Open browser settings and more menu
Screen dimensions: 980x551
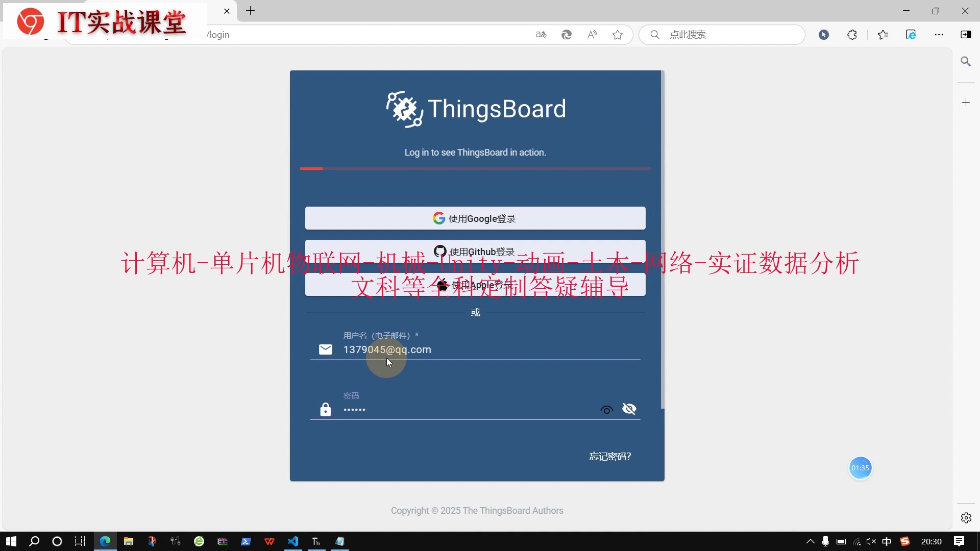(939, 35)
